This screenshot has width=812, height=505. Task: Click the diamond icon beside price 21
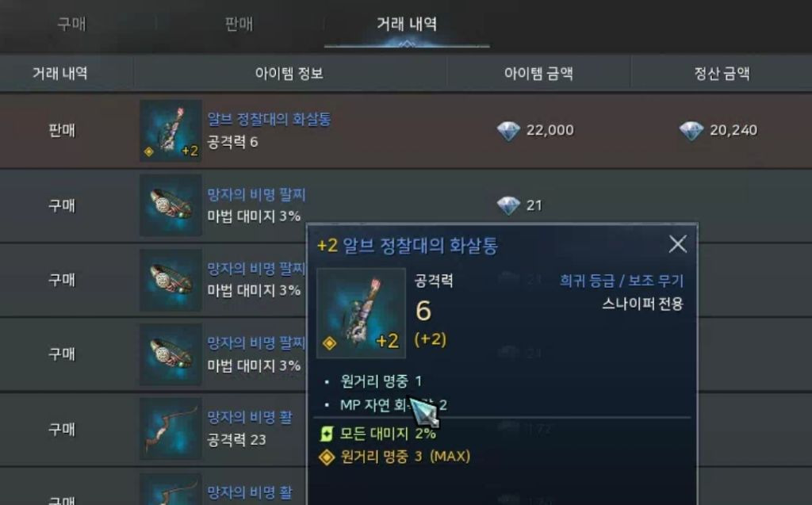[508, 205]
